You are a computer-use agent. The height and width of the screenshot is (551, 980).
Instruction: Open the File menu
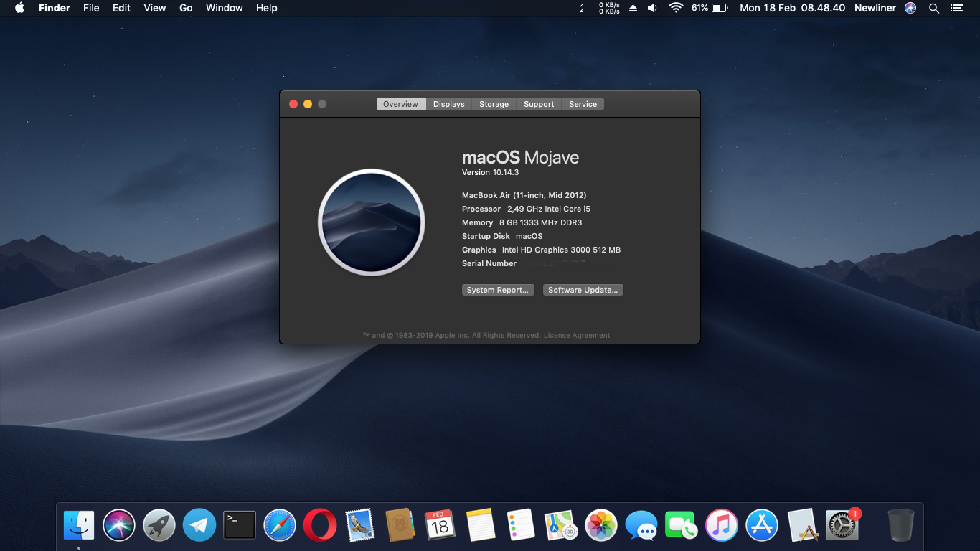pyautogui.click(x=91, y=8)
